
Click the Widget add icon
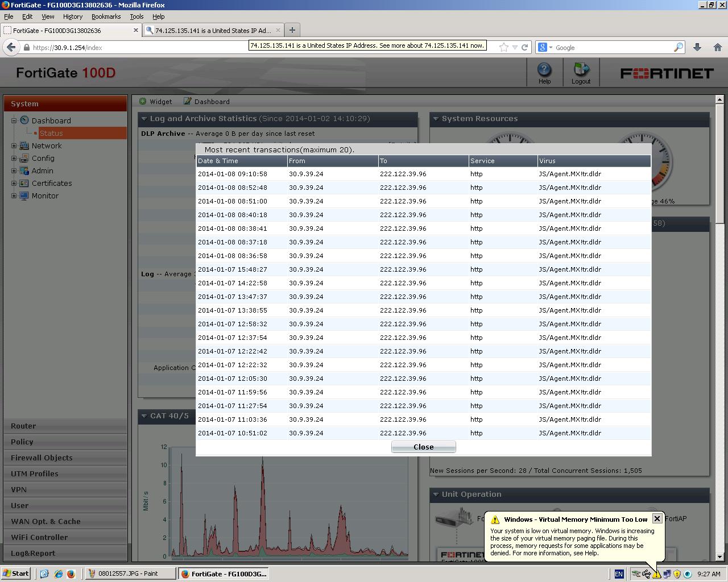pyautogui.click(x=143, y=101)
